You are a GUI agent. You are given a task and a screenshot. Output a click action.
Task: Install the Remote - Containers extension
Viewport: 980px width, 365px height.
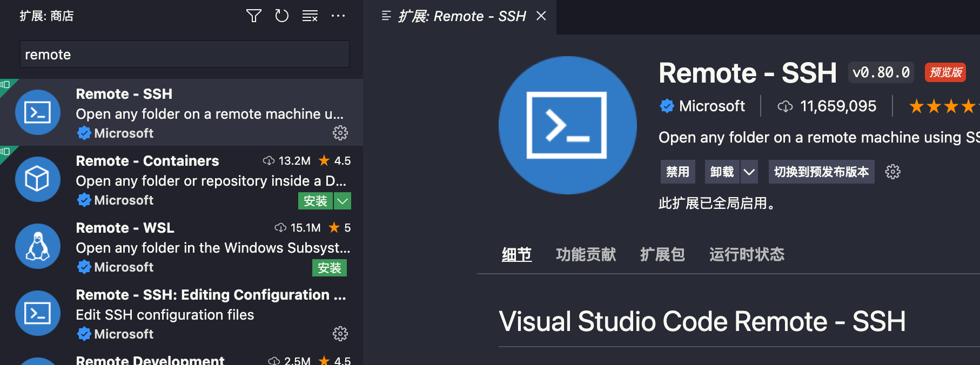(x=316, y=201)
